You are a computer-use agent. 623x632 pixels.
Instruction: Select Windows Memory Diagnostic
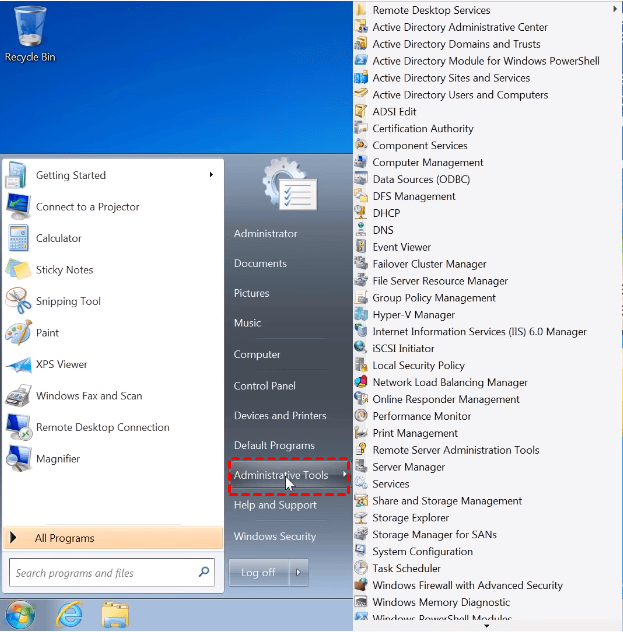[x=441, y=602]
